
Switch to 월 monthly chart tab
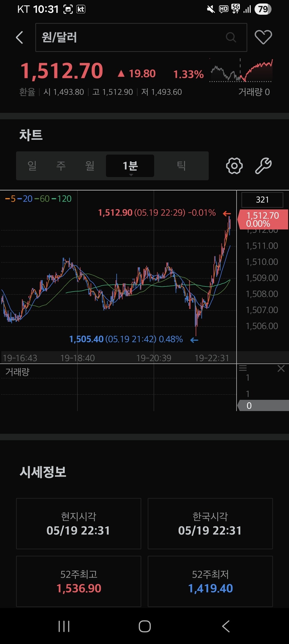(90, 166)
